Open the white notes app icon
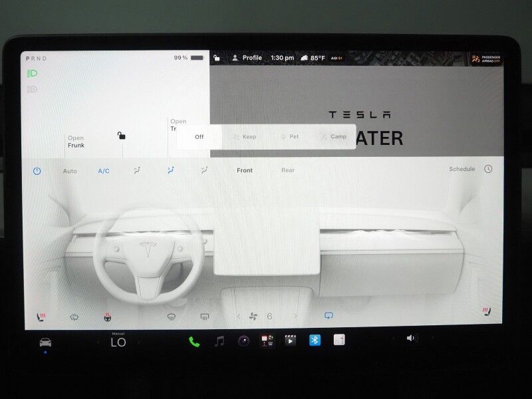The height and width of the screenshot is (399, 532). [x=339, y=339]
